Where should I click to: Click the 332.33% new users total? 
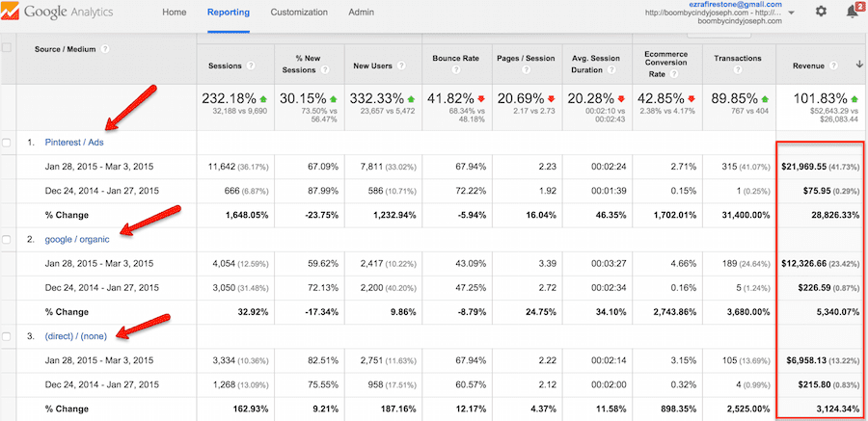(379, 99)
